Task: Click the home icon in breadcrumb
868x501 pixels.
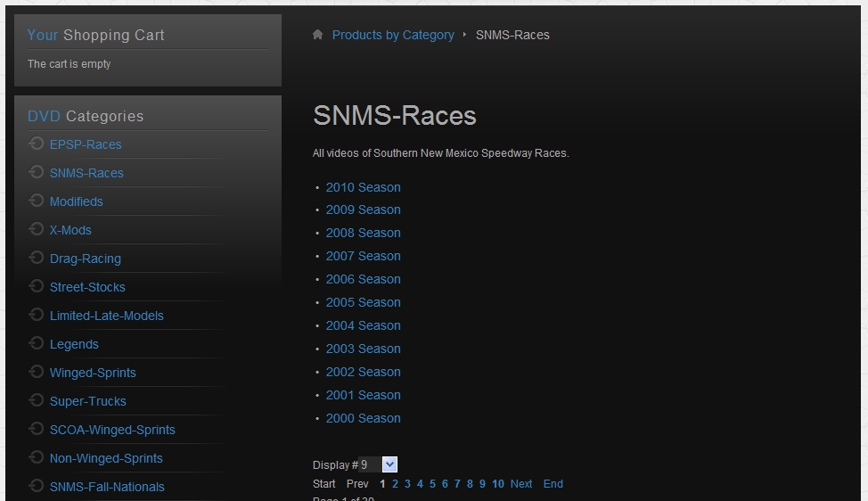Action: click(317, 35)
